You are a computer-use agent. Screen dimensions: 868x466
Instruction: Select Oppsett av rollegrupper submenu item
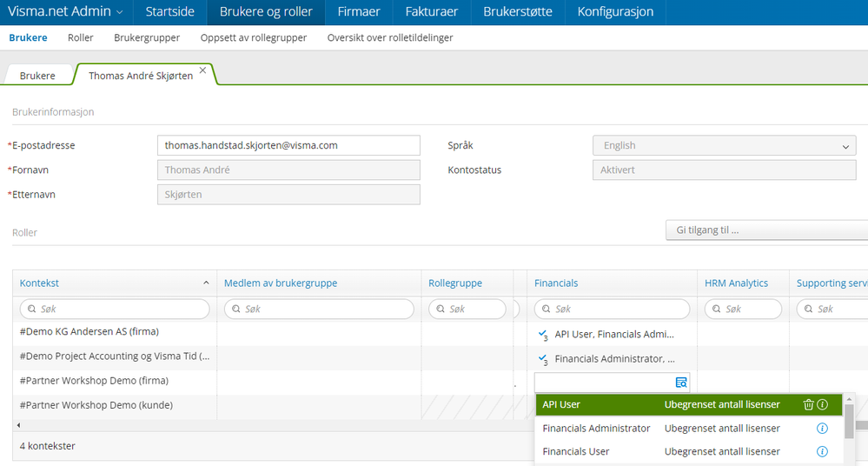tap(254, 37)
